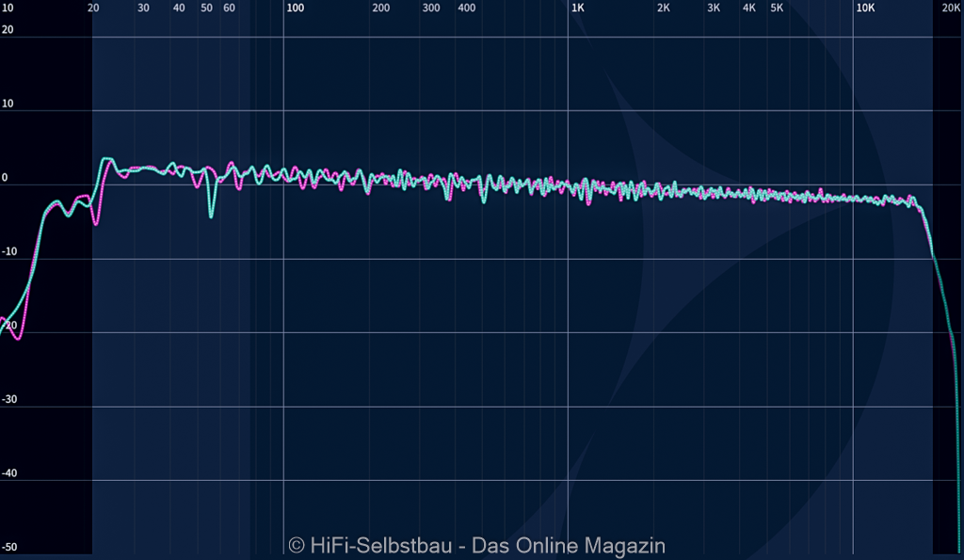Click the 0 dB level label
Screen dimensions: 964x560
tap(5, 177)
